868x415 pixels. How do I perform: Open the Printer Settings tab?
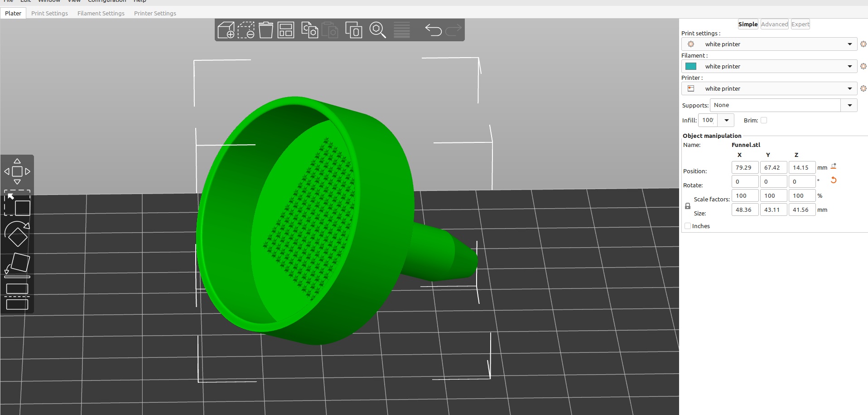point(155,13)
